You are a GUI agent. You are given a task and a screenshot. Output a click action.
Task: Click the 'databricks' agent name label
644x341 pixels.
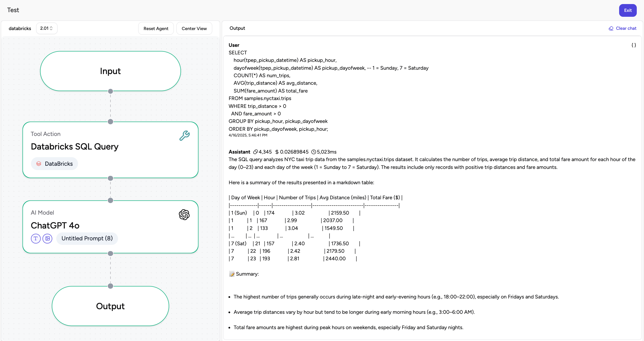(x=20, y=28)
